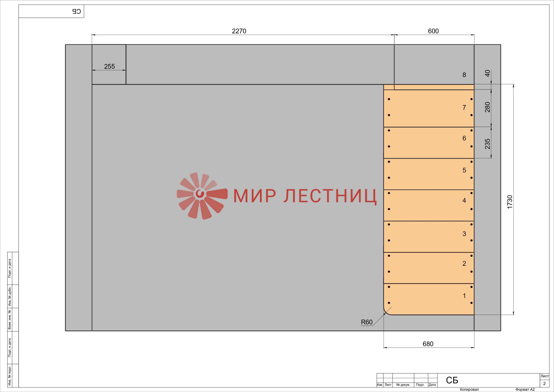Click the 280 vertical dimension
Screen dimensions: 554x392
point(487,107)
